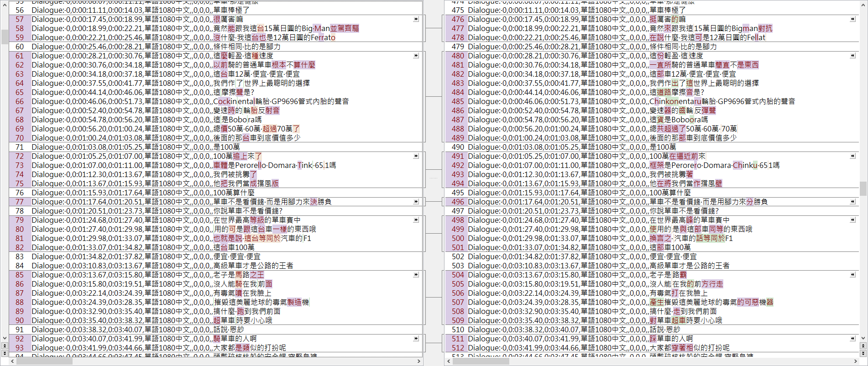Click line number 475 in right pane
This screenshot has width=868, height=366.
point(458,10)
